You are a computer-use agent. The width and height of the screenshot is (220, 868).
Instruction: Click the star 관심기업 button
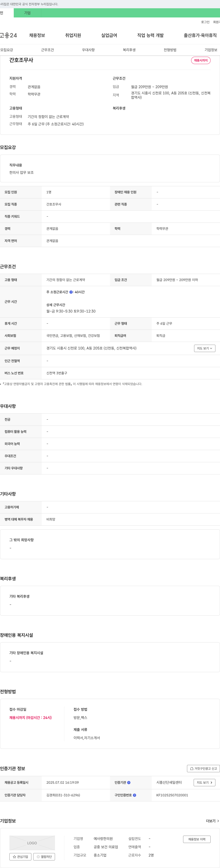click(x=21, y=857)
